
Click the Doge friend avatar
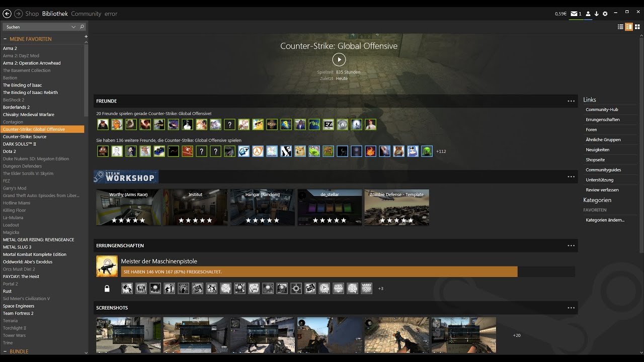coord(300,151)
